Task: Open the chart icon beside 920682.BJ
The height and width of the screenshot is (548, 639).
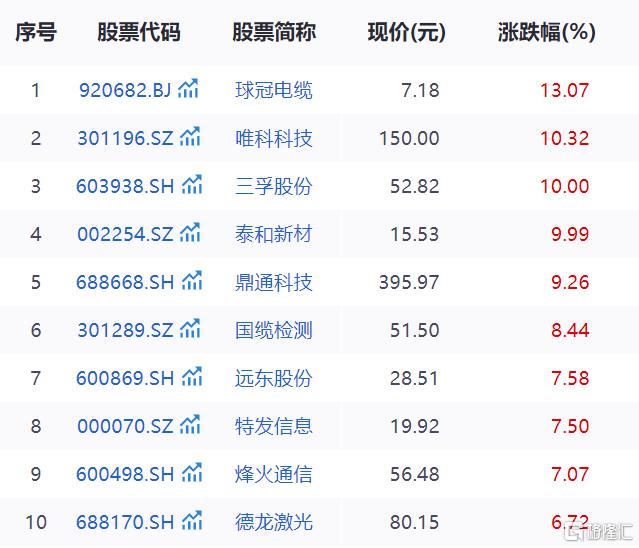Action: tap(188, 89)
